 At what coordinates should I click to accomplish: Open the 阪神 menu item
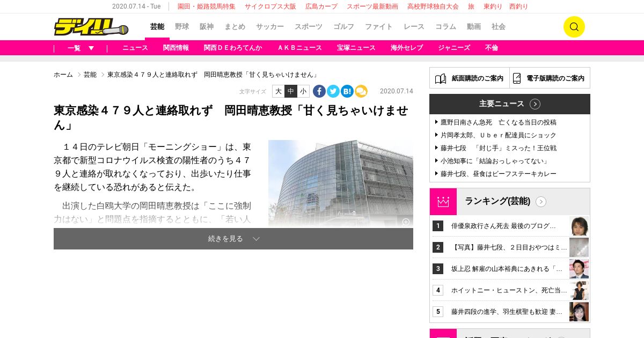click(207, 27)
